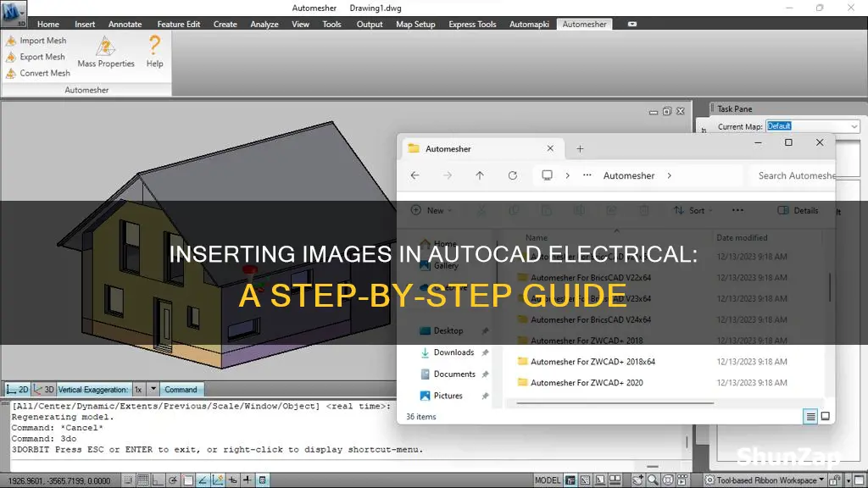Image resolution: width=868 pixels, height=488 pixels.
Task: Expand breadcrumb chevron after Automesher
Action: [x=670, y=175]
